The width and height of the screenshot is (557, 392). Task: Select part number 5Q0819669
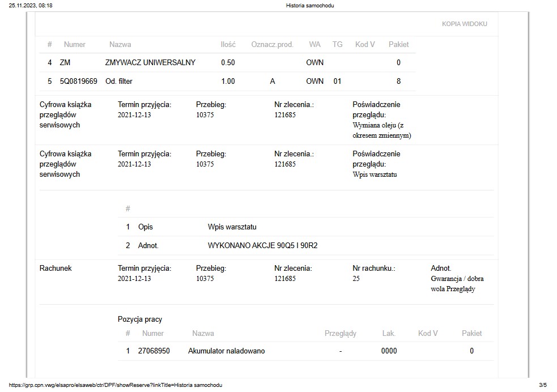[x=79, y=82]
